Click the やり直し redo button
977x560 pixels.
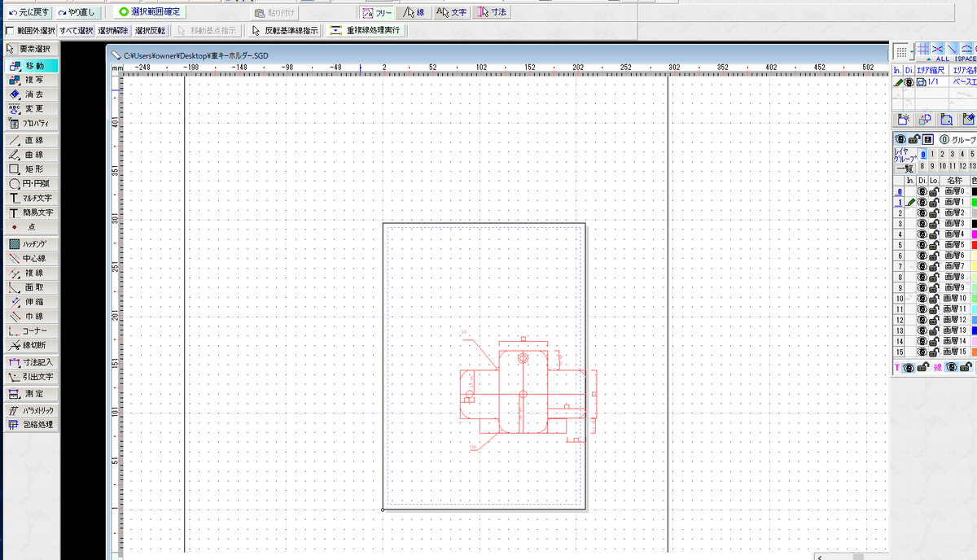click(79, 13)
